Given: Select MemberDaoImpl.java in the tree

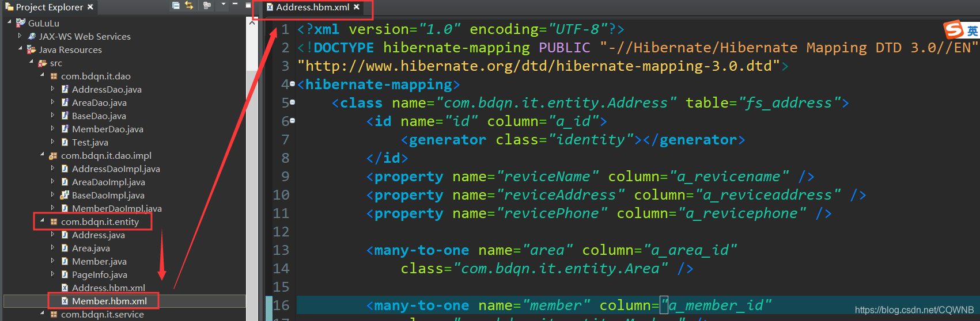Looking at the screenshot, I should 117,208.
